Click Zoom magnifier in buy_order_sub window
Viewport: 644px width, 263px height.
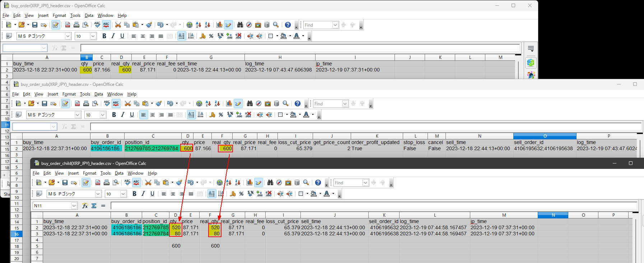point(286,103)
